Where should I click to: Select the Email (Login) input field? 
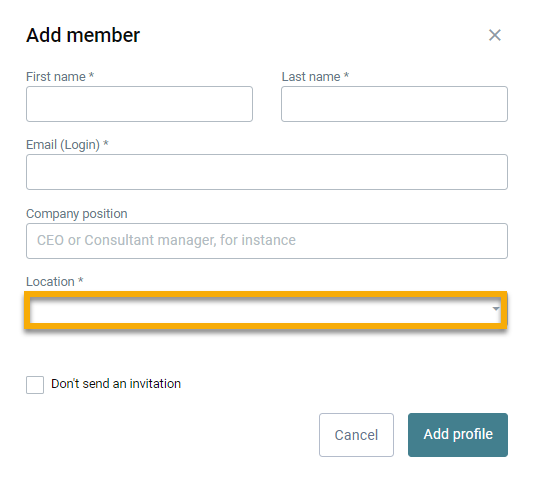coord(267,172)
